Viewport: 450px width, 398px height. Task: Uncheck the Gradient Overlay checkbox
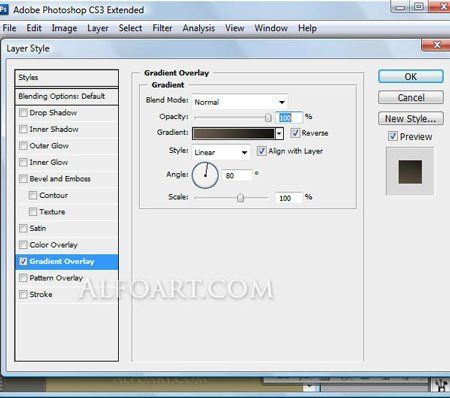[x=23, y=261]
